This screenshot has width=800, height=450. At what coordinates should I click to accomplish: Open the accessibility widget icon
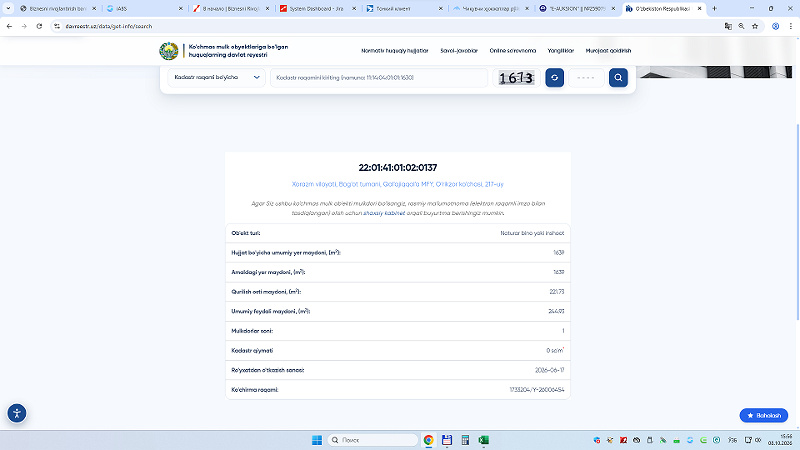click(17, 413)
